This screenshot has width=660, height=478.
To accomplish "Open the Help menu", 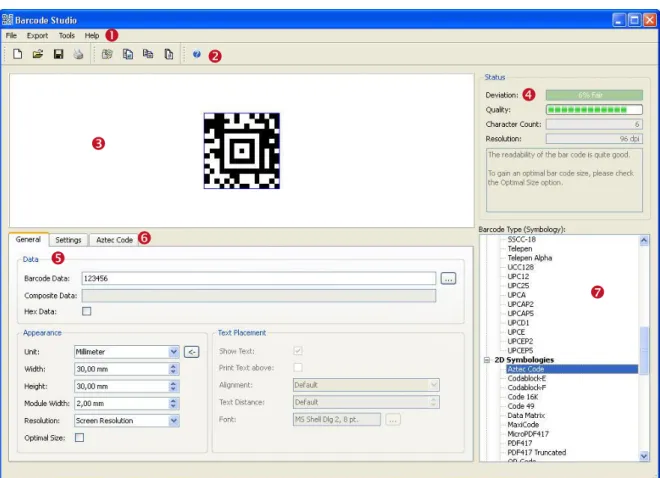I will 92,36.
